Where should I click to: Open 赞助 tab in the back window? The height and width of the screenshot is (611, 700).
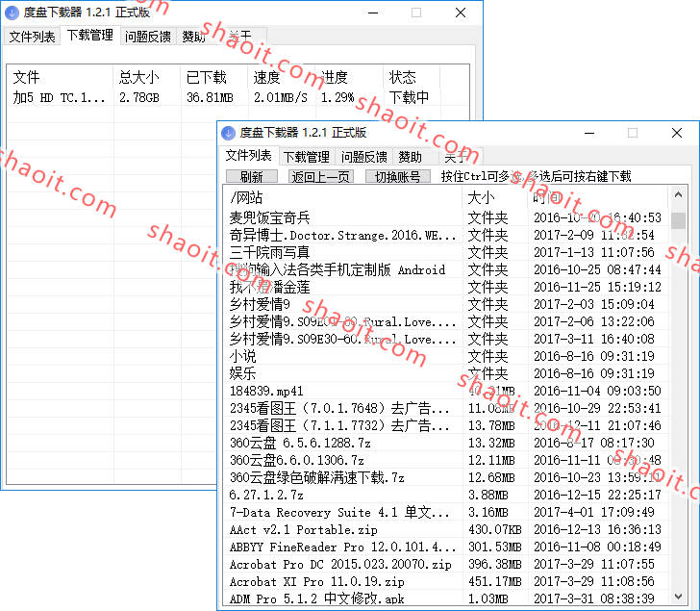click(193, 37)
